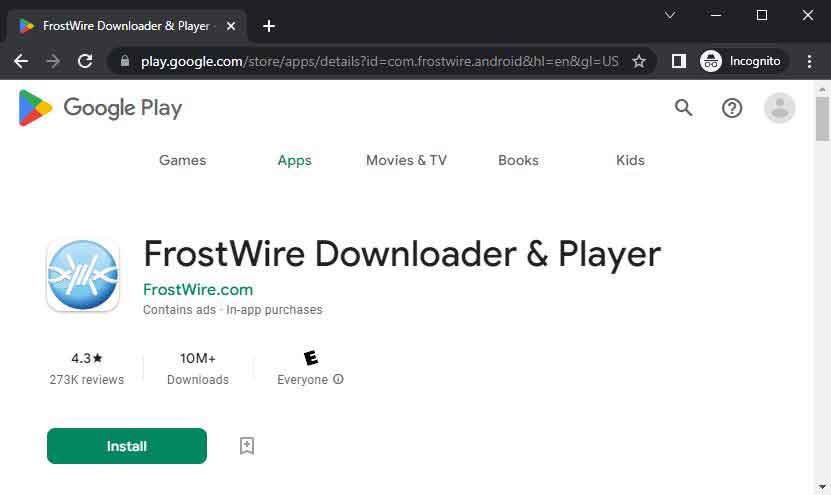Click the Downloads label
The width and height of the screenshot is (831, 495).
tap(198, 379)
